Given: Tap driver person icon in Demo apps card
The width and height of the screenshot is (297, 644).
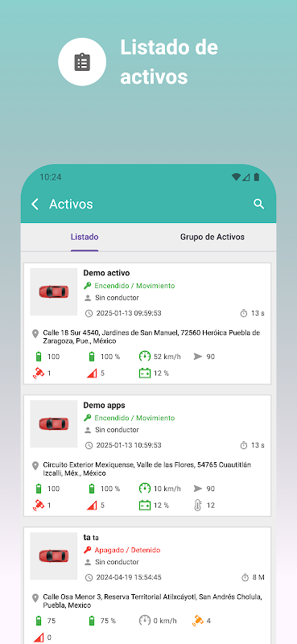Looking at the screenshot, I should pyautogui.click(x=88, y=430).
